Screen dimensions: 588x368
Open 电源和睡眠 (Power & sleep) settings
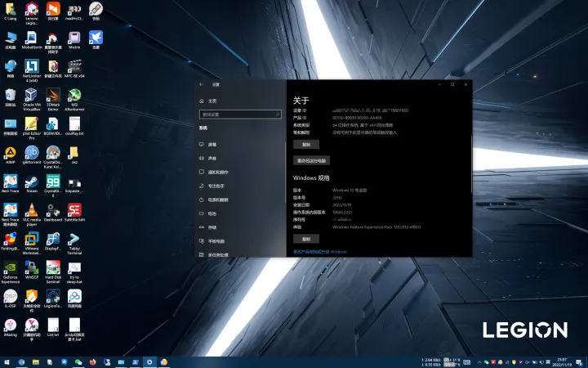(217, 200)
